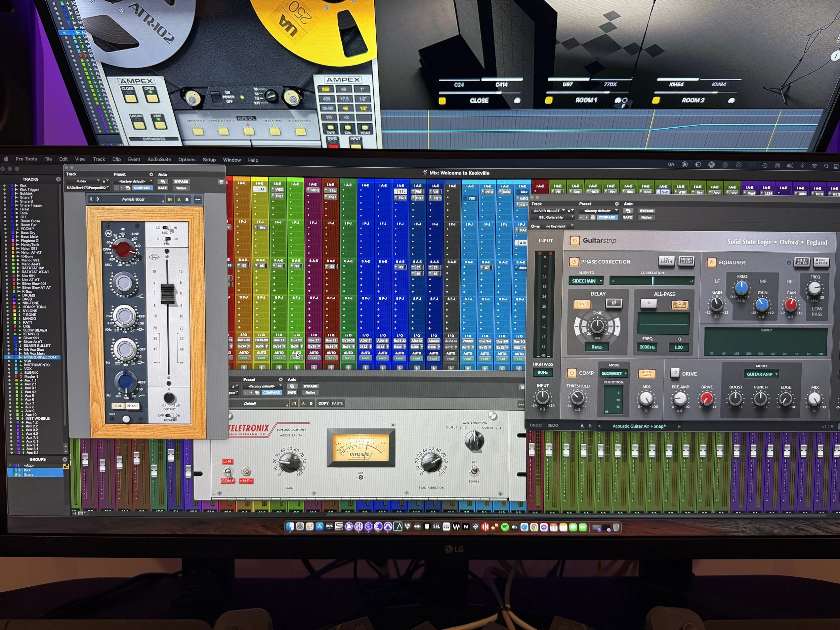Click REDO in the Guitarstrip footer

pyautogui.click(x=552, y=425)
